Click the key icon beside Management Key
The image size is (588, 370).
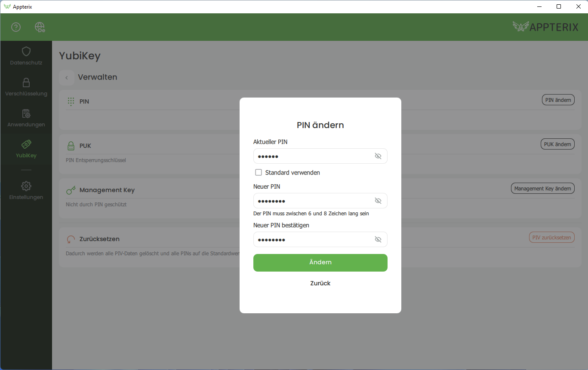click(x=70, y=190)
